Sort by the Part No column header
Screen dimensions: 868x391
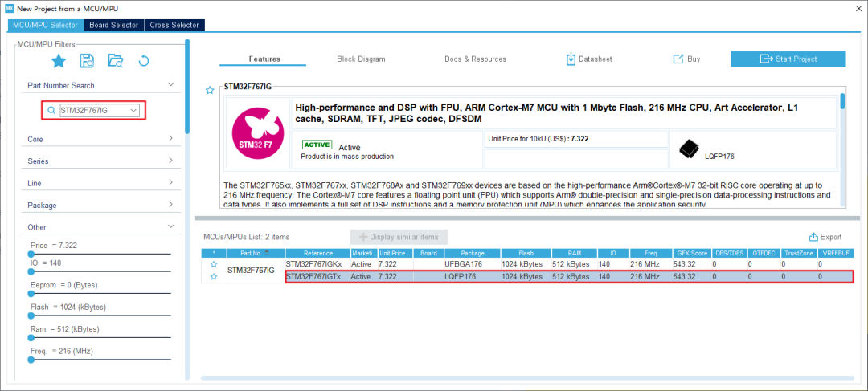pos(256,253)
